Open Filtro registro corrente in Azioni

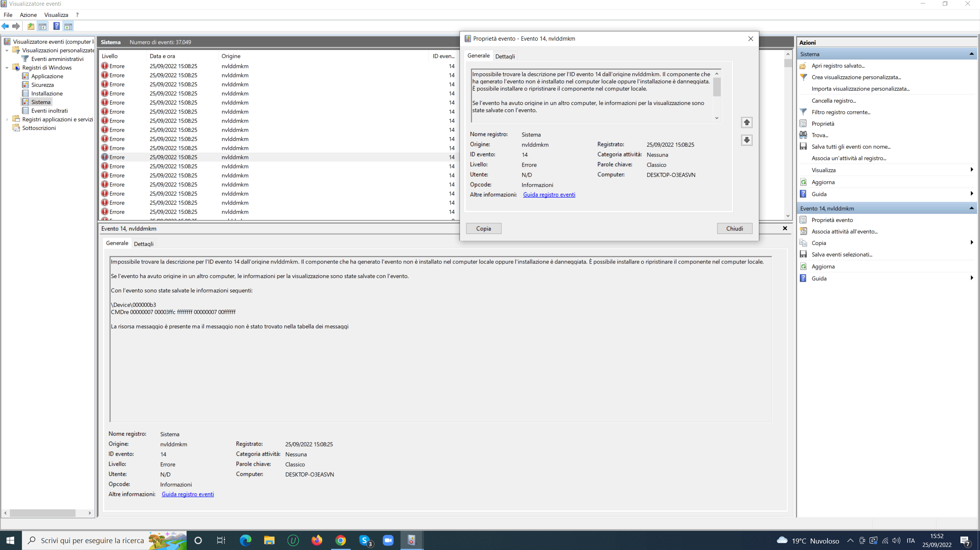[840, 112]
